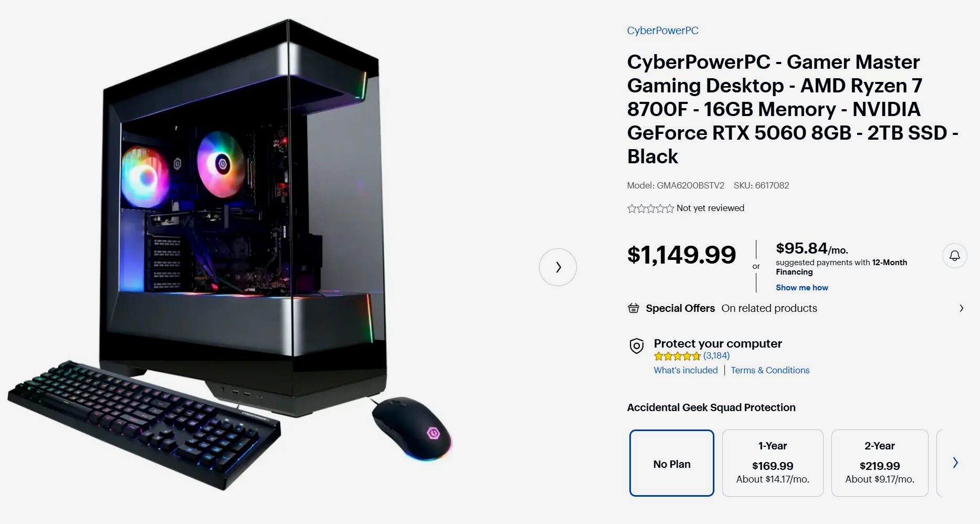Choose the 2-Year $219.99 protection plan

880,463
